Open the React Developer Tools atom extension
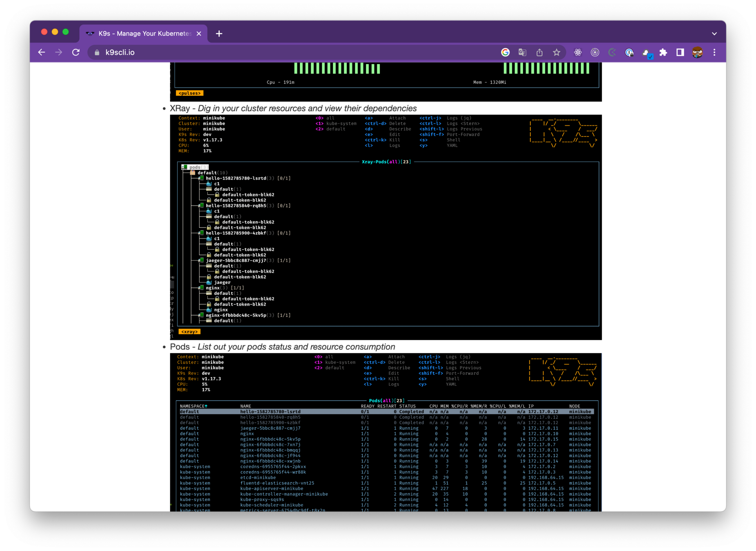Viewport: 756px width, 551px height. click(x=578, y=52)
